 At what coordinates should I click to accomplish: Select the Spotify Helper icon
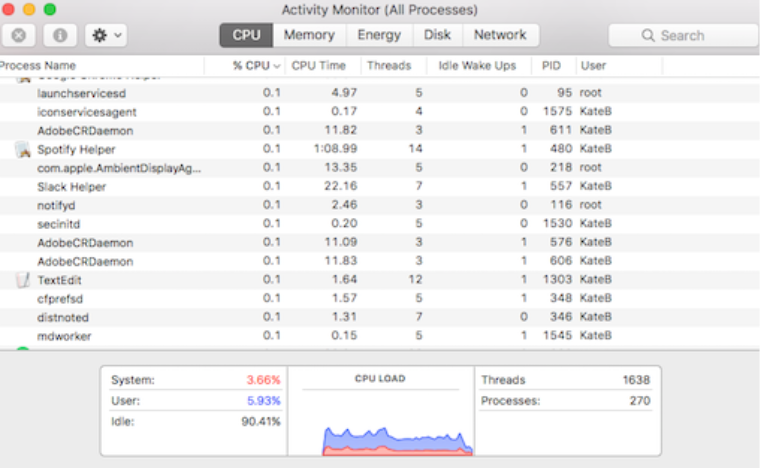pyautogui.click(x=23, y=149)
